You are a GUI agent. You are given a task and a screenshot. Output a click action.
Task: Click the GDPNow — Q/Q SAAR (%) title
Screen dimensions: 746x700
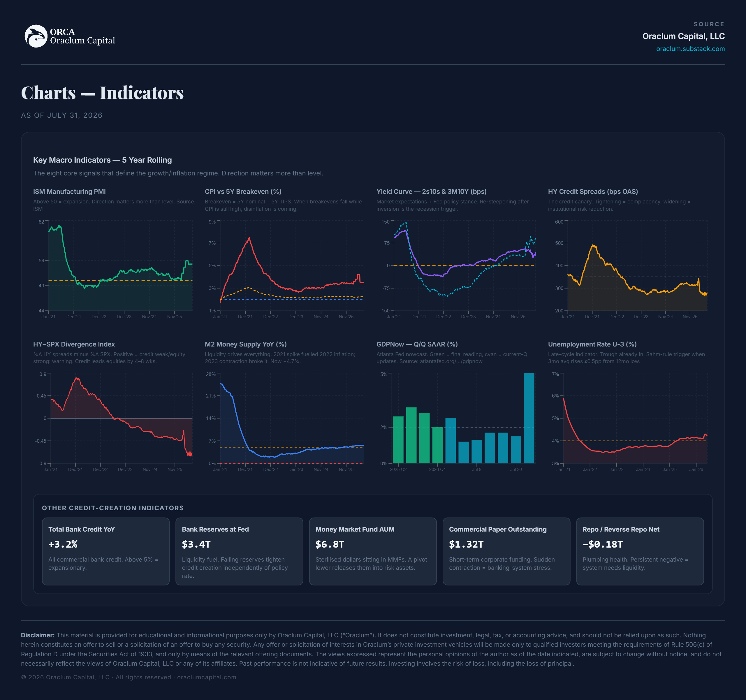point(417,344)
